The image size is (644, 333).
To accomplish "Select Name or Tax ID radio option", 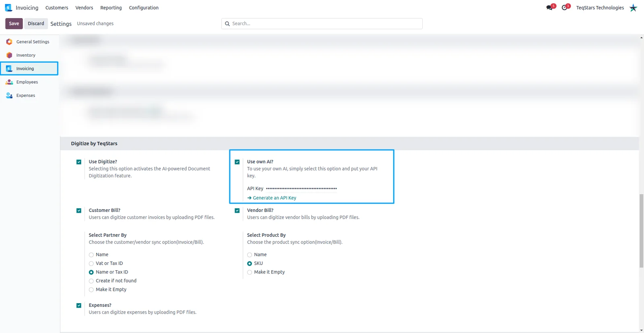I will (91, 272).
